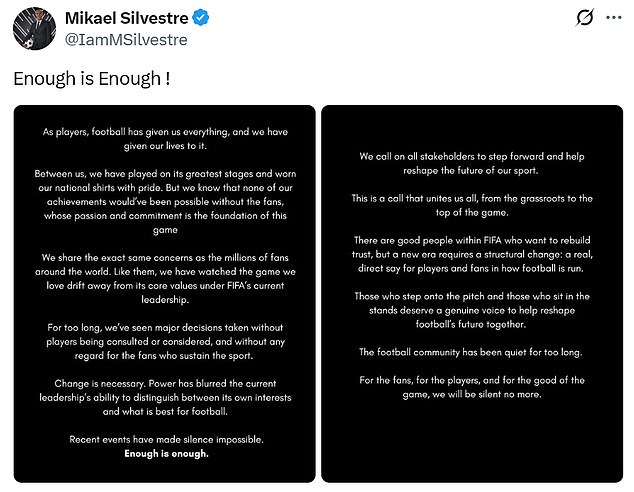Select the "Enough is Enough !" tweet text

92,78
